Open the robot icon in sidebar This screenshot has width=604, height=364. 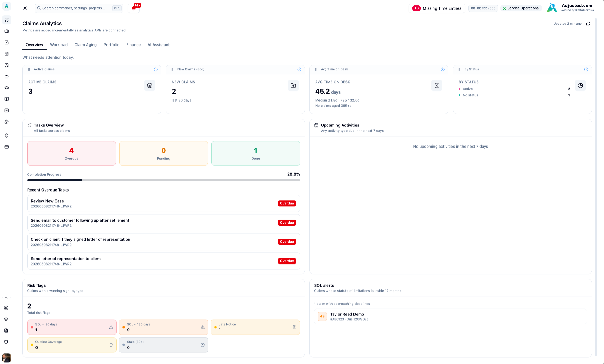coord(7,76)
